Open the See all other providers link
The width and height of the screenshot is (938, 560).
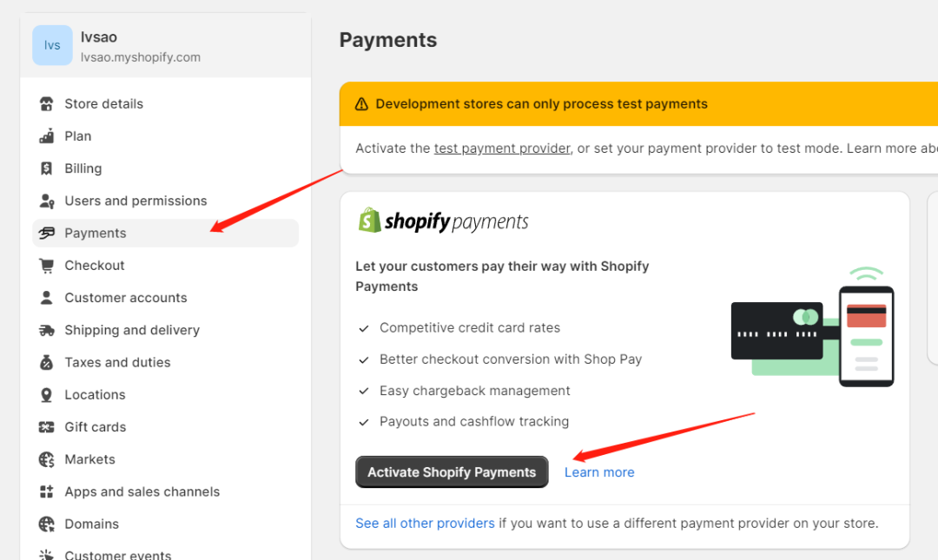[x=425, y=523]
